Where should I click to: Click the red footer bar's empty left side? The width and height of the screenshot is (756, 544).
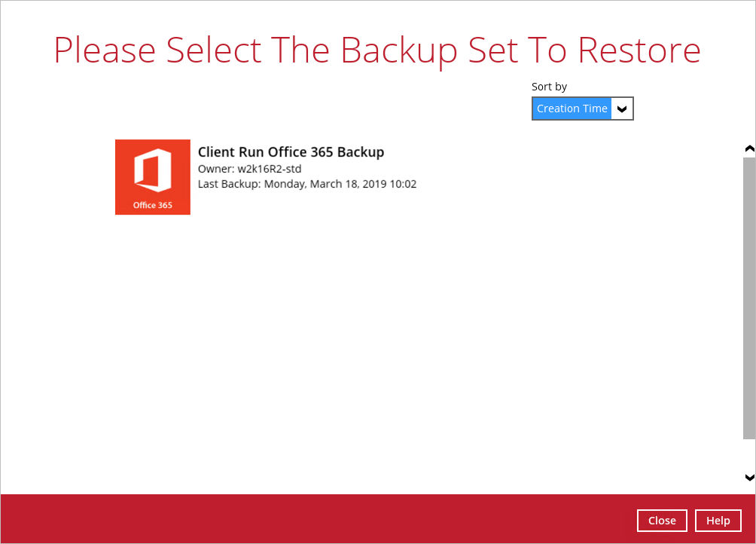226,519
